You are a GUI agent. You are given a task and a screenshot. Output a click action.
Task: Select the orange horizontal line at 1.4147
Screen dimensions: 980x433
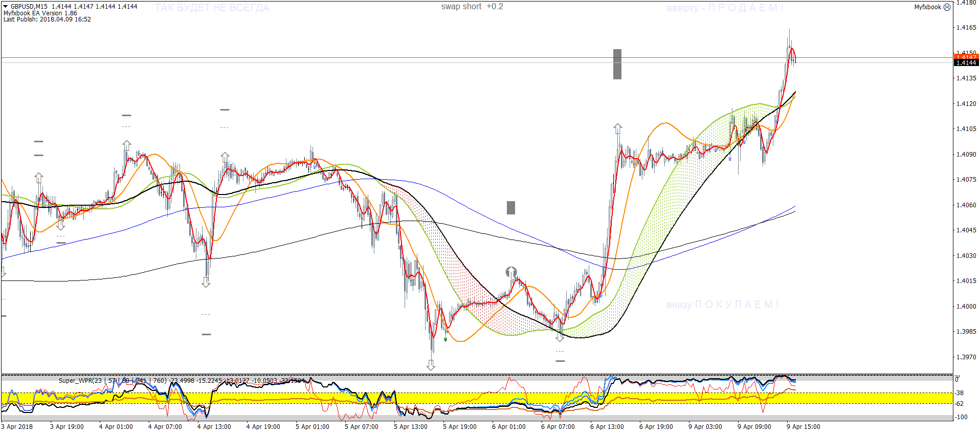click(x=477, y=57)
